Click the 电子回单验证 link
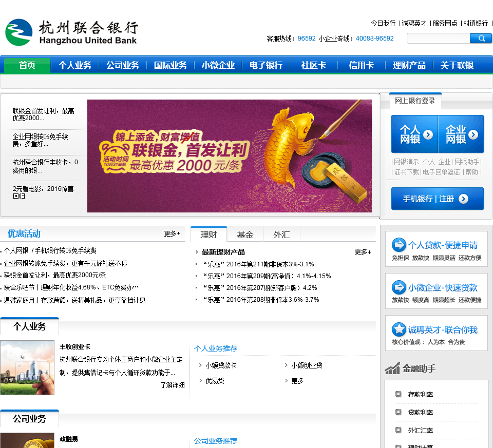This screenshot has width=493, height=448. 441,172
